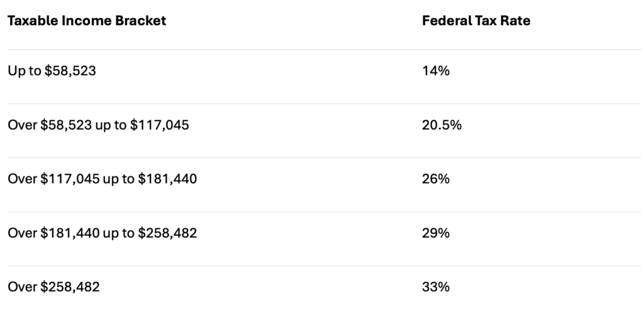Viewport: 644px width, 311px height.
Task: Select the 'Up to $58,523' bracket cell
Action: tap(52, 72)
